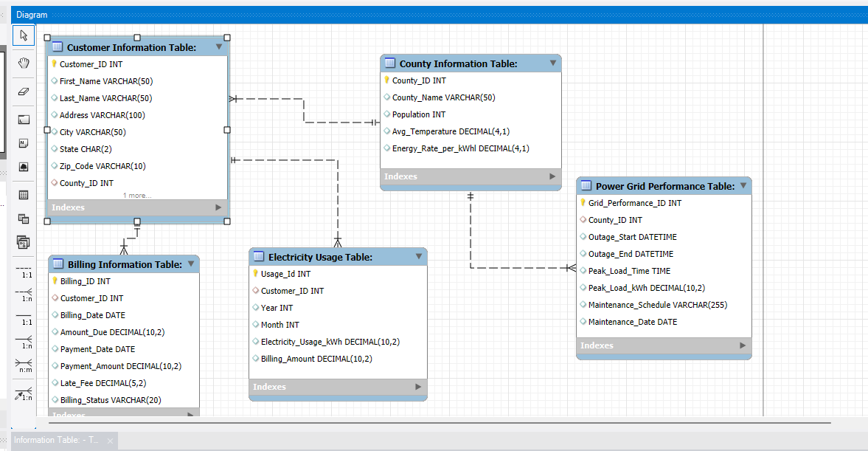The height and width of the screenshot is (451, 868).
Task: Select the place view tool
Action: click(x=23, y=218)
